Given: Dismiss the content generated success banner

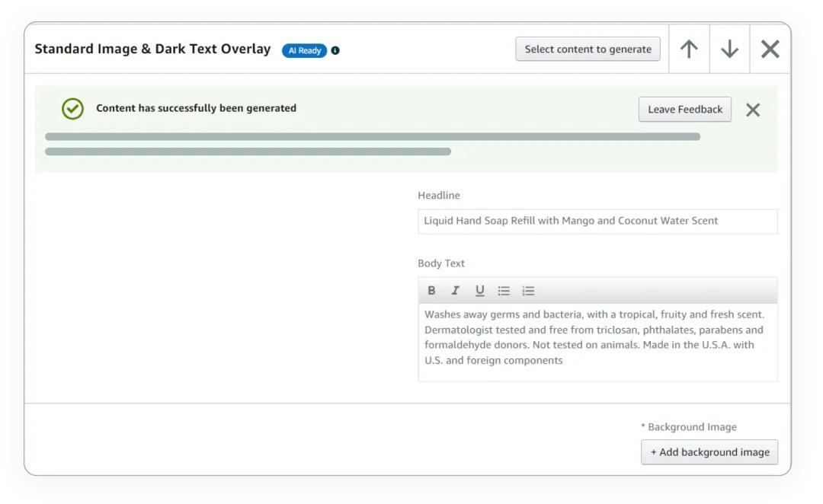Looking at the screenshot, I should 753,110.
